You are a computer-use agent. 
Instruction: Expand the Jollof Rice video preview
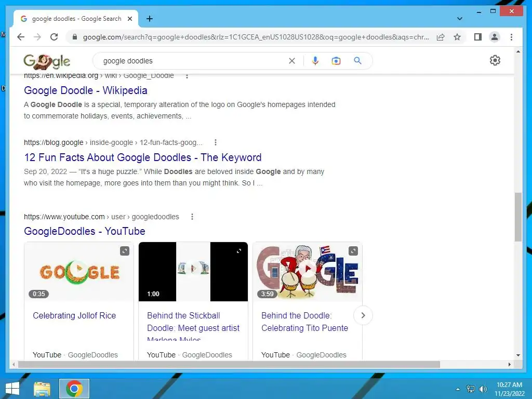[125, 251]
